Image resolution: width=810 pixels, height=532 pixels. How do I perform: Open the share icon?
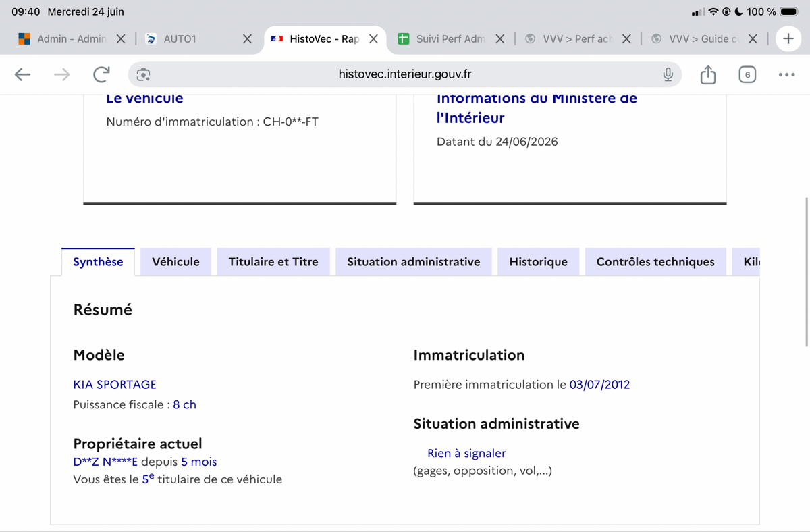(x=707, y=74)
